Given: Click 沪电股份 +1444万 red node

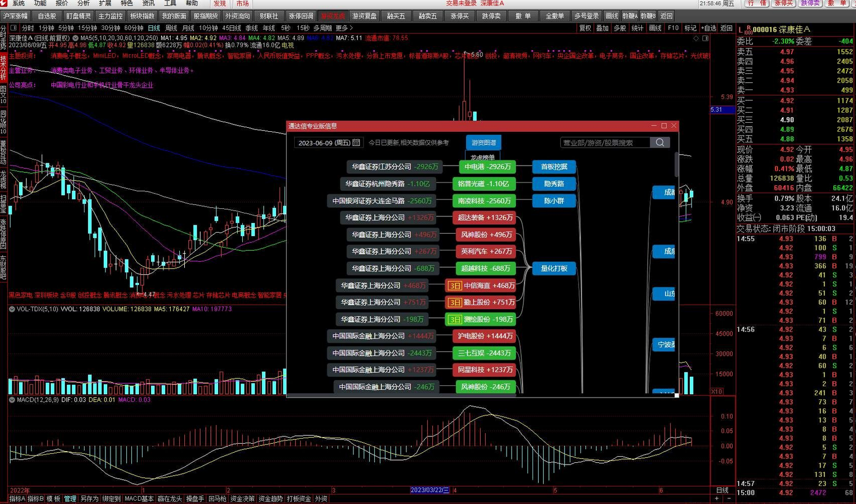Looking at the screenshot, I should pyautogui.click(x=485, y=336).
